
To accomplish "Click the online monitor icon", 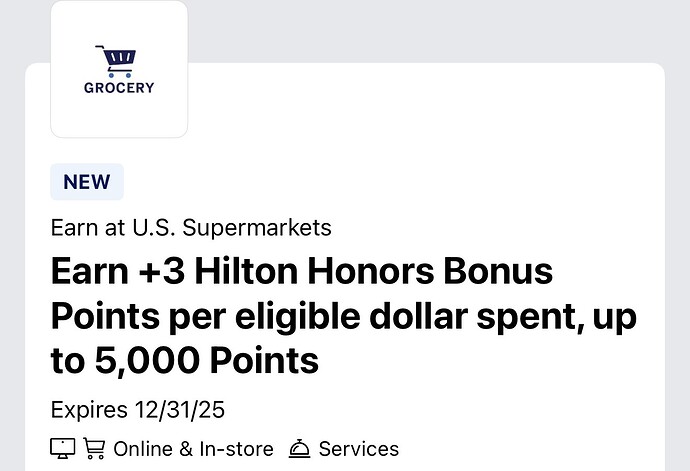I will point(62,449).
